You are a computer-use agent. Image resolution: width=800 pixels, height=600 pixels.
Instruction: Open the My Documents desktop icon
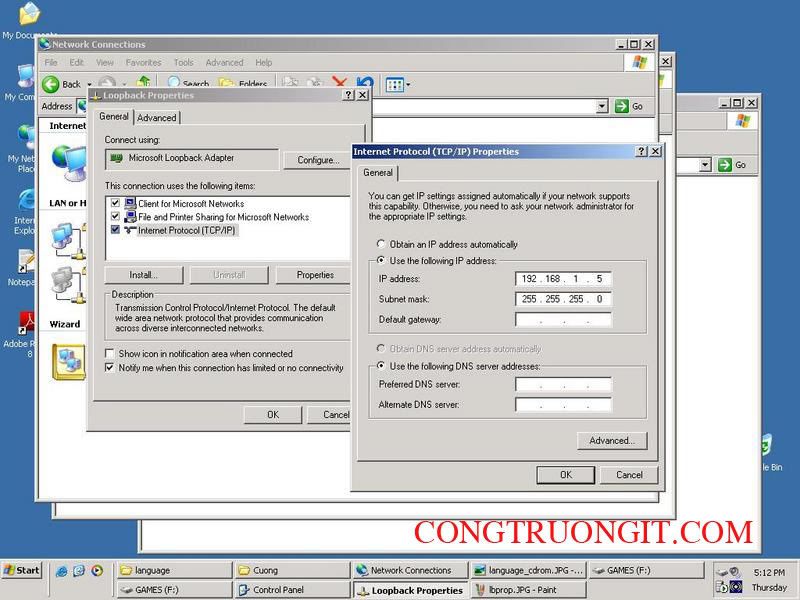(x=29, y=14)
